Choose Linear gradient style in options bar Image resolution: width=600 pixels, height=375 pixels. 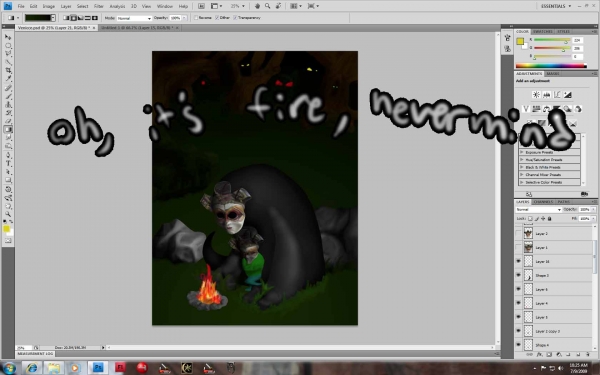pos(66,18)
